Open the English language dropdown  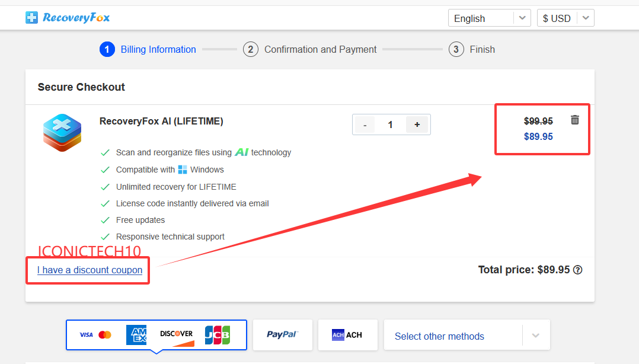point(490,18)
